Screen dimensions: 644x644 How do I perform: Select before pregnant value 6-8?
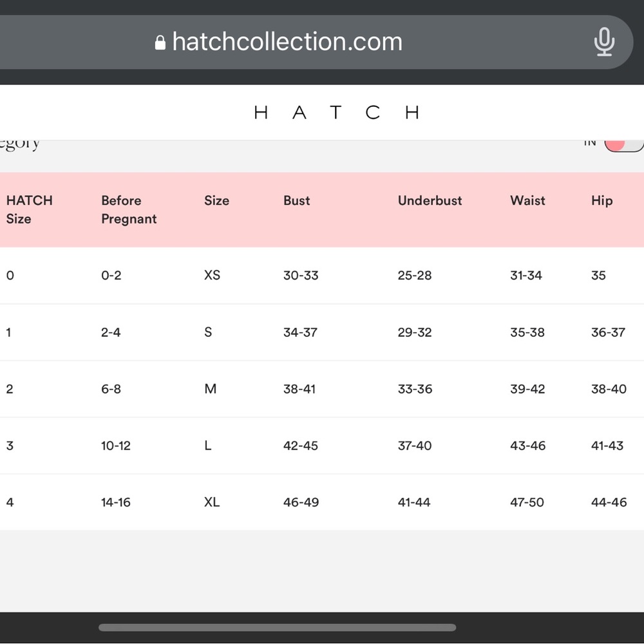[x=111, y=388]
